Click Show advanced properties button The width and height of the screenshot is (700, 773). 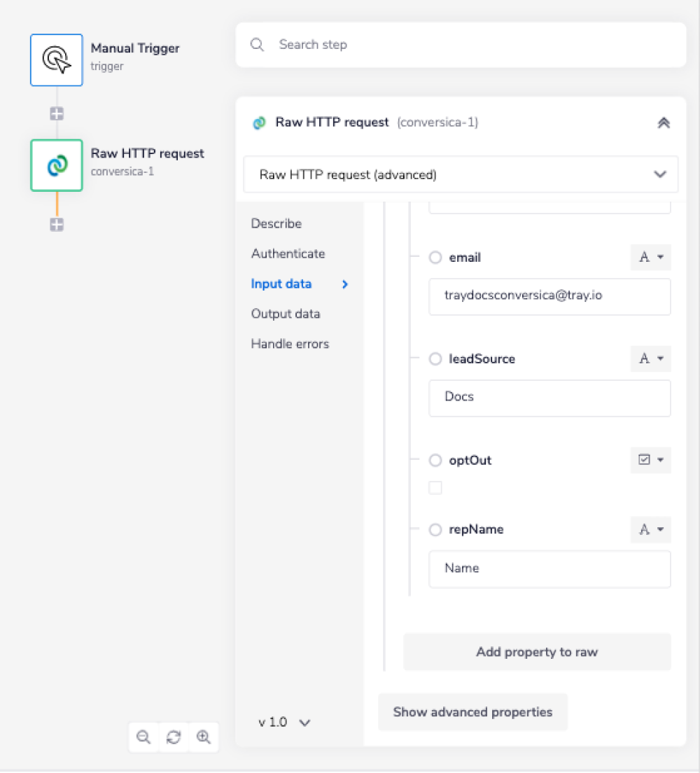tap(472, 712)
